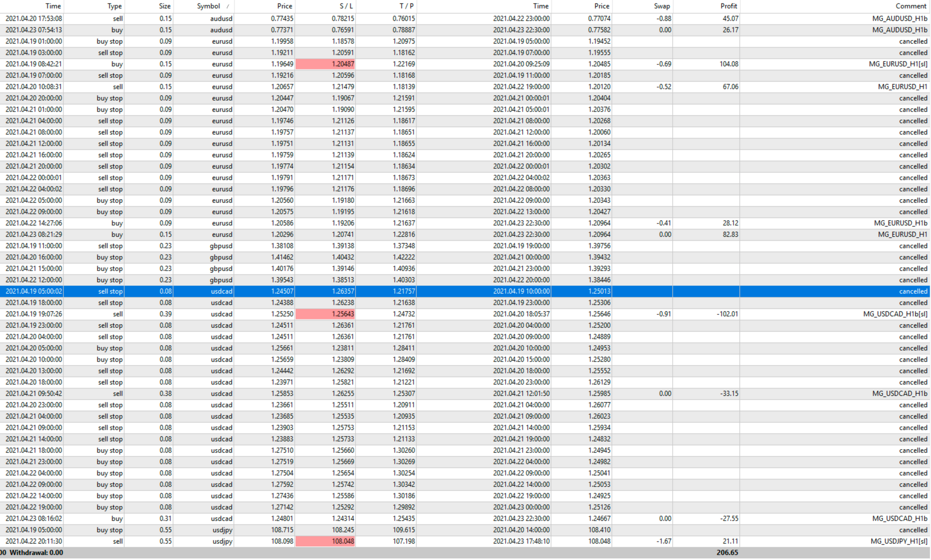931x560 pixels.
Task: Click the Size column header
Action: click(164, 6)
